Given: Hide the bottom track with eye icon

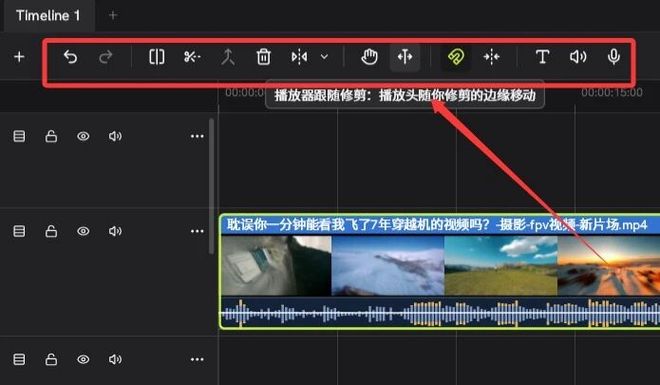Looking at the screenshot, I should 83,359.
